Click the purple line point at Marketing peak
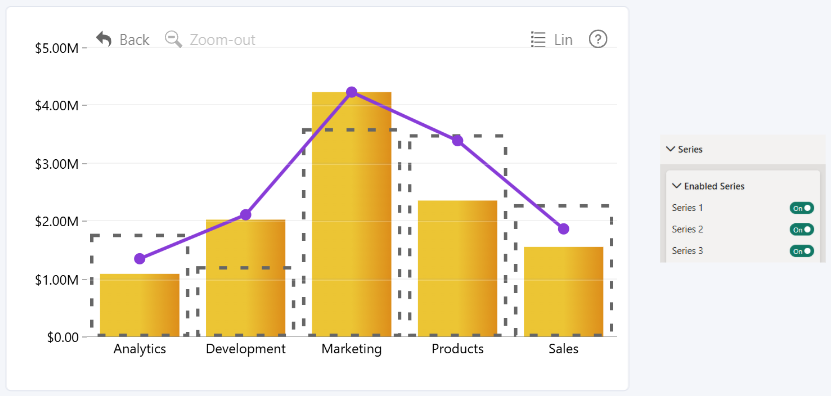Viewport: 831px width, 396px height. click(351, 92)
